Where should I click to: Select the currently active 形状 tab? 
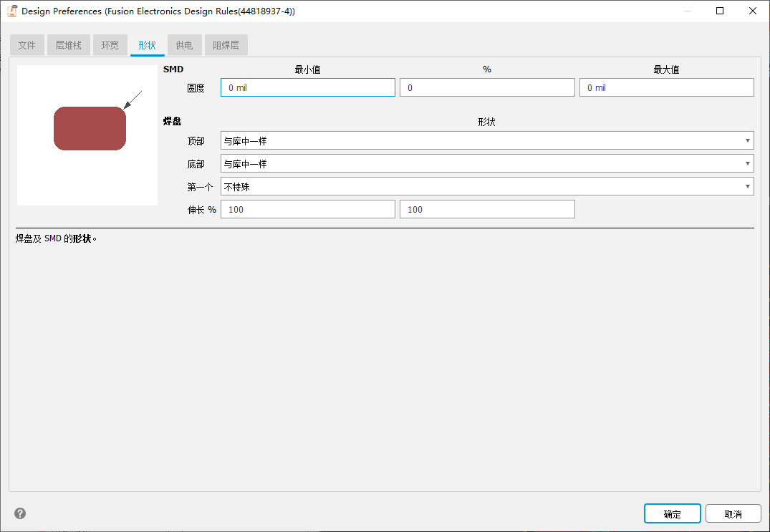tap(147, 44)
